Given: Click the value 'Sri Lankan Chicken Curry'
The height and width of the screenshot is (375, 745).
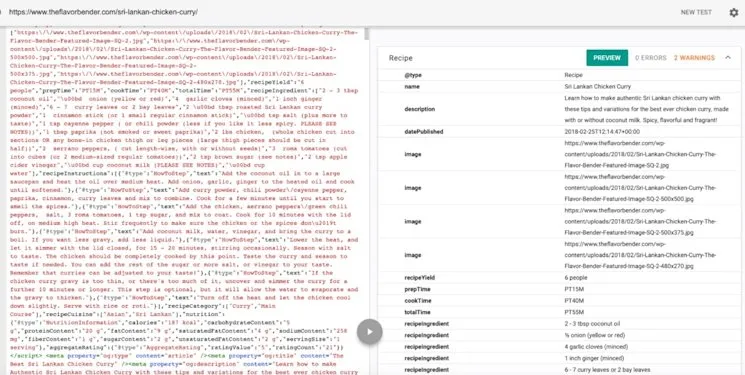Looking at the screenshot, I should tap(598, 87).
